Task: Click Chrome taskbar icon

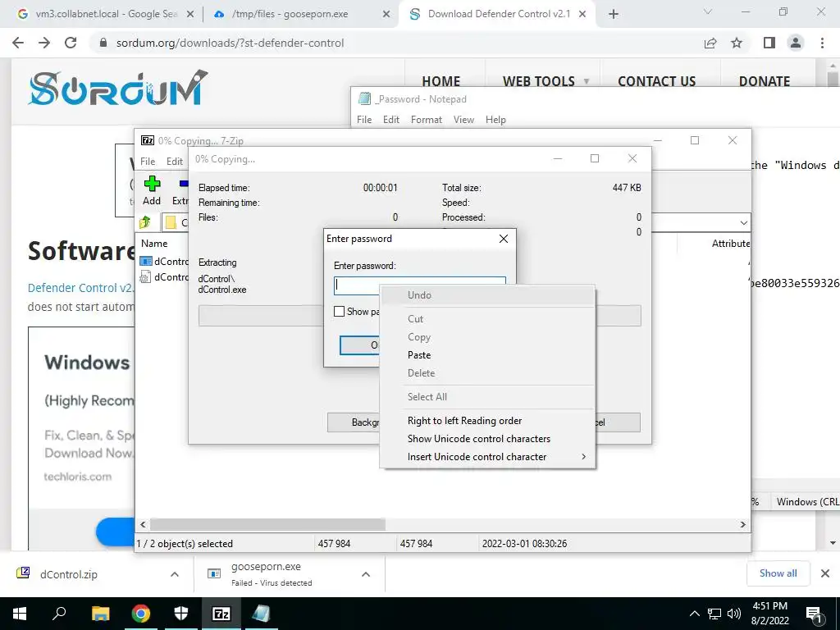Action: pyautogui.click(x=141, y=614)
